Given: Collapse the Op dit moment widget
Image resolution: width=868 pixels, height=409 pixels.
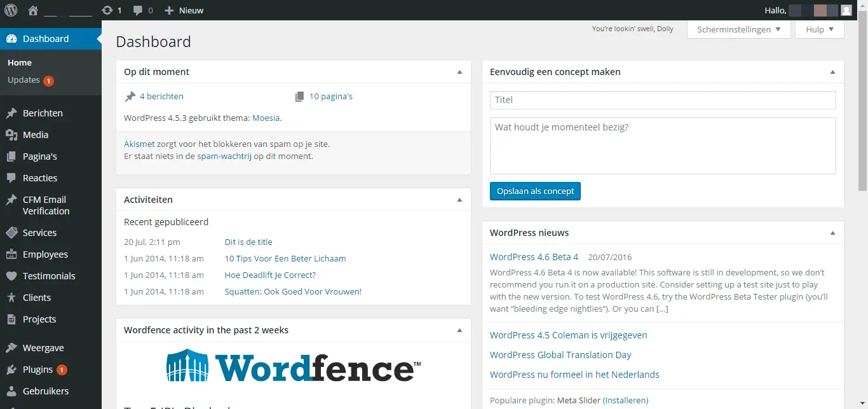Looking at the screenshot, I should pyautogui.click(x=459, y=72).
